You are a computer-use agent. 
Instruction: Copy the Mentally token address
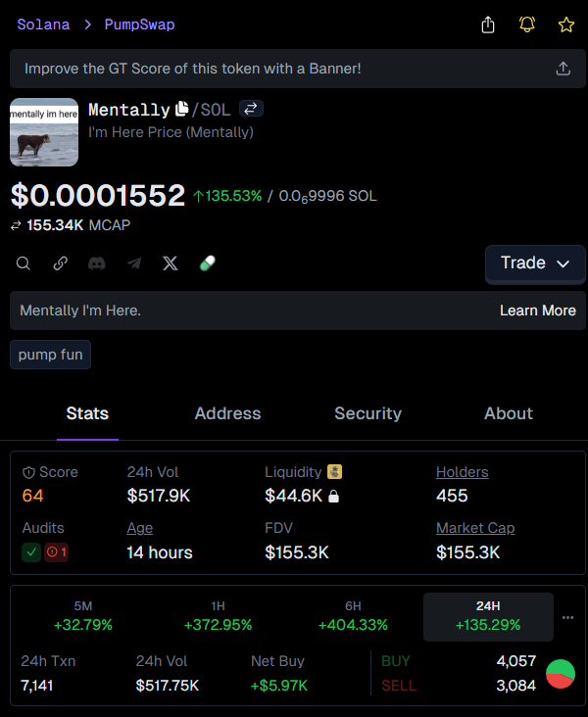coord(182,109)
